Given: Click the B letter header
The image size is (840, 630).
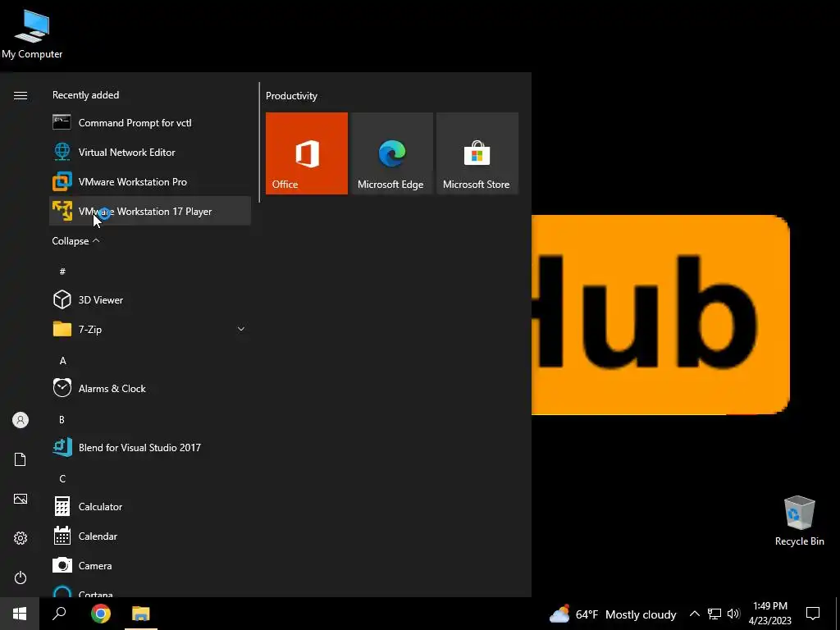Looking at the screenshot, I should pos(62,419).
